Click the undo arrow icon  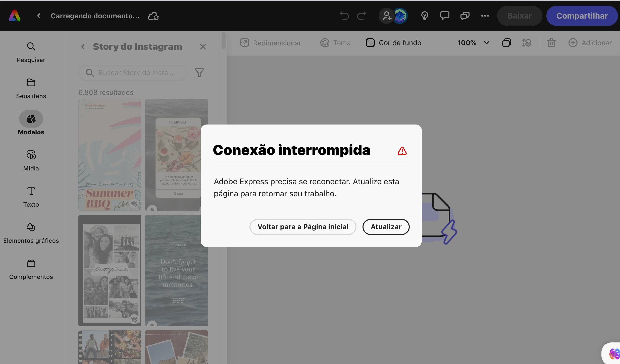click(x=344, y=16)
